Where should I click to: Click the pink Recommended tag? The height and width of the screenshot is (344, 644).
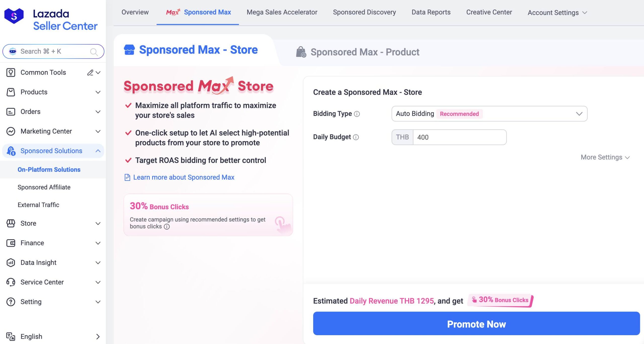coord(459,114)
